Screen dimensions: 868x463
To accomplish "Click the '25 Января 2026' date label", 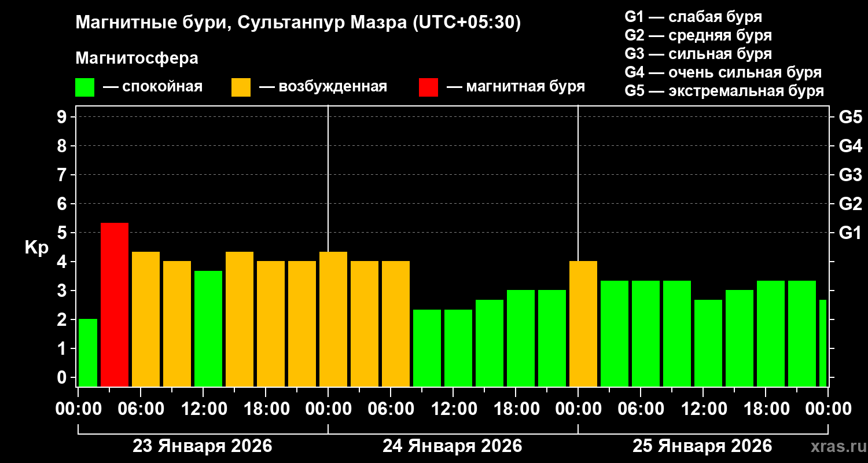I will [x=703, y=446].
